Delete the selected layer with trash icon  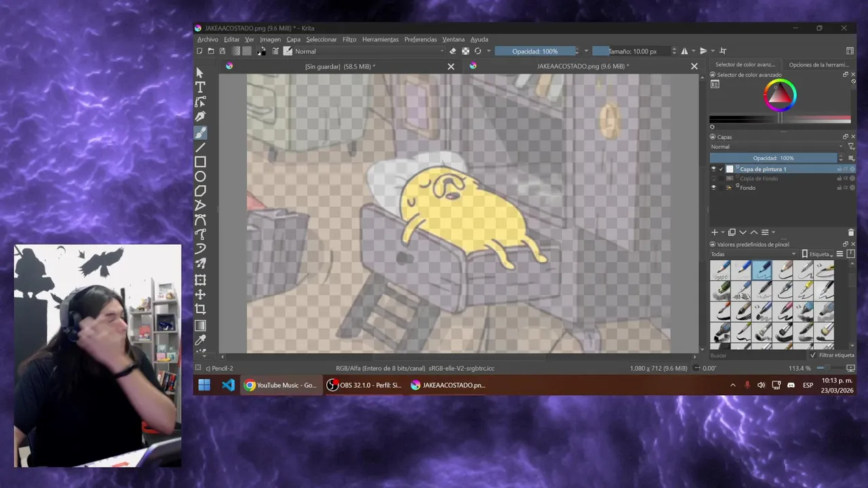[x=851, y=232]
